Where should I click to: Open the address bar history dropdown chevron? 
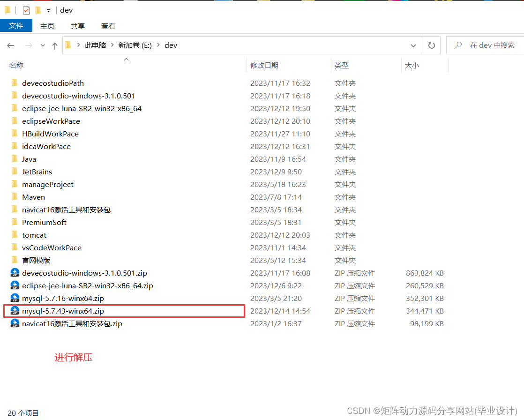click(x=413, y=45)
